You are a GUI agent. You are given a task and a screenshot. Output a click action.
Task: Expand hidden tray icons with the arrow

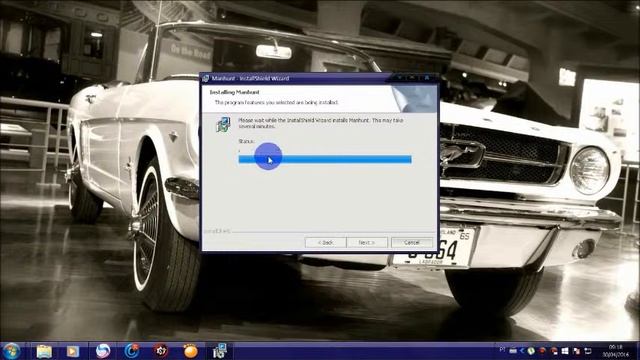click(522, 351)
